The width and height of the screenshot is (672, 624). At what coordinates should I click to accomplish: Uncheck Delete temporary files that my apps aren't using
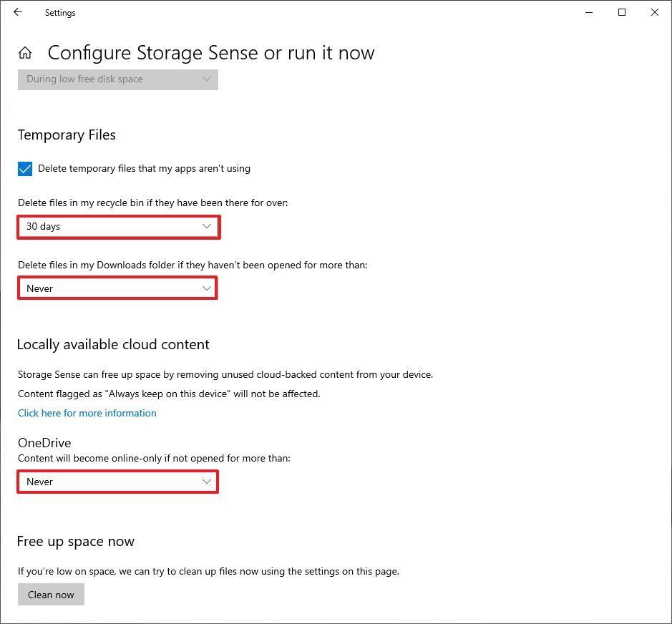coord(25,168)
